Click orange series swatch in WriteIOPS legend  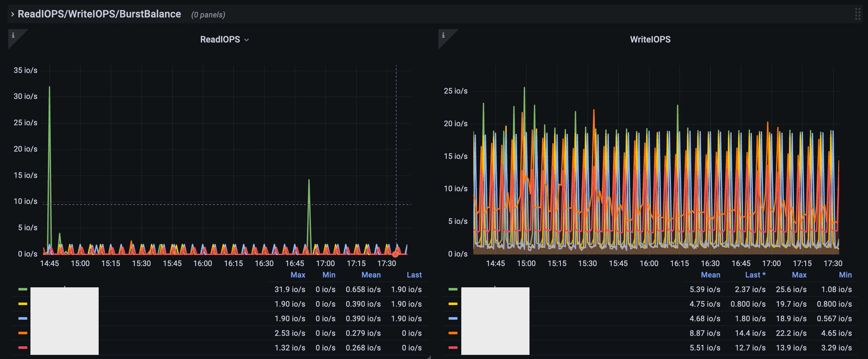tap(453, 333)
